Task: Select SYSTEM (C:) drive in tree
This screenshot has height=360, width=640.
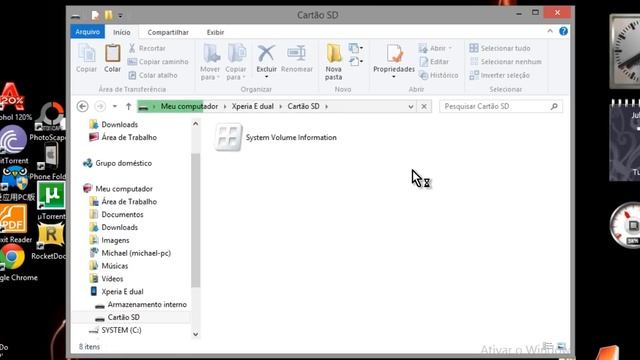Action: (116, 330)
